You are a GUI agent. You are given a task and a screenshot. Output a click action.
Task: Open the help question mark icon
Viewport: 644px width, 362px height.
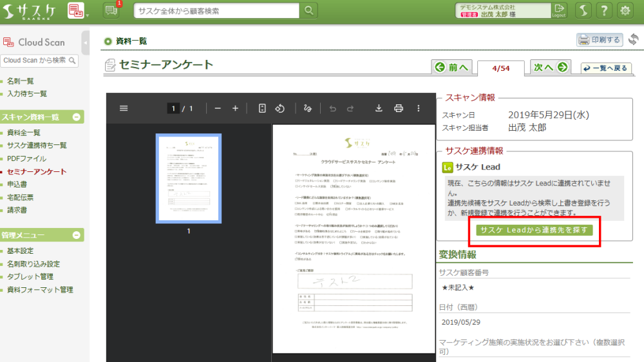[x=603, y=10]
